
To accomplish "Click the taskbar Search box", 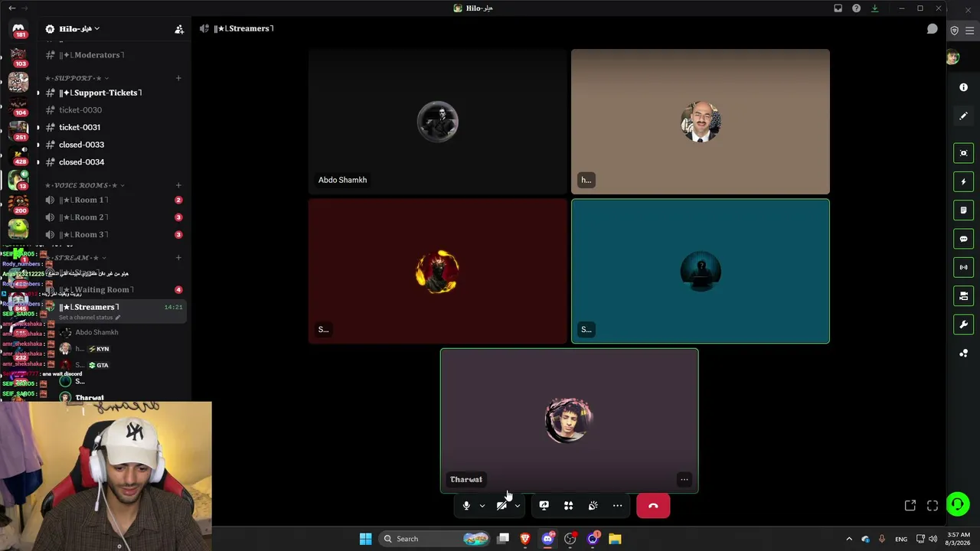I will coord(434,539).
